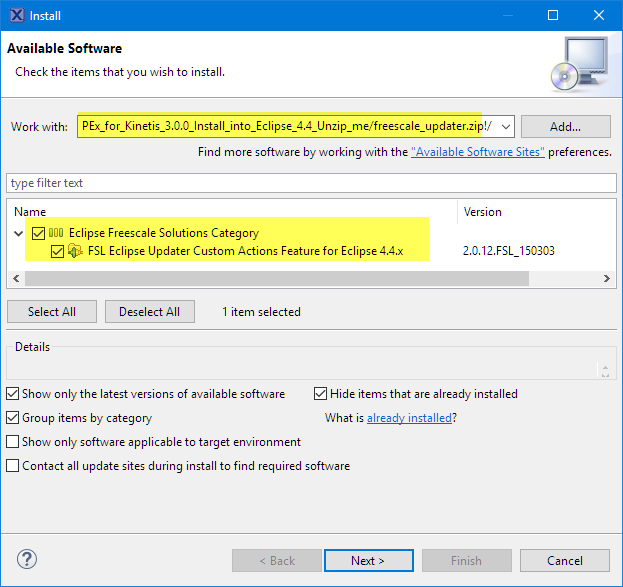
Task: Toggle Hide items that are already installed
Action: [321, 394]
